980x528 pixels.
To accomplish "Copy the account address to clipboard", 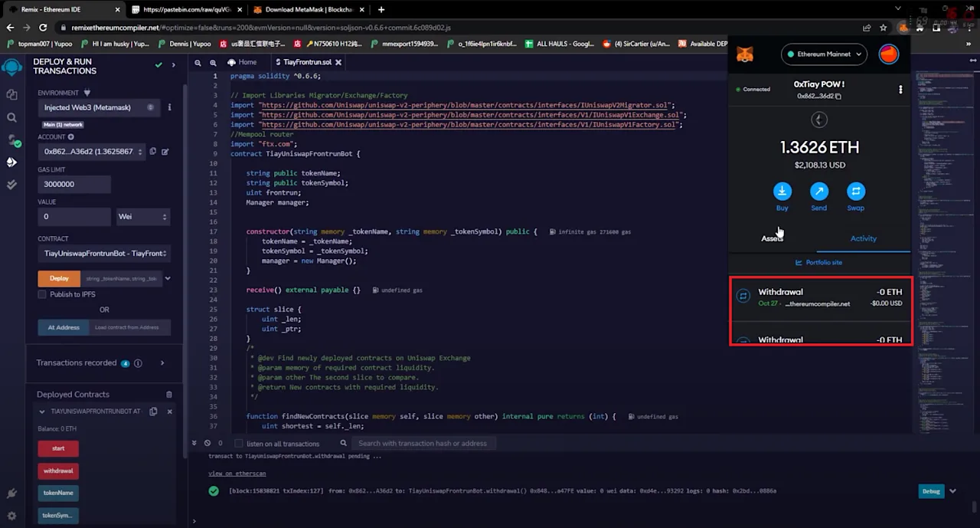I will (153, 152).
